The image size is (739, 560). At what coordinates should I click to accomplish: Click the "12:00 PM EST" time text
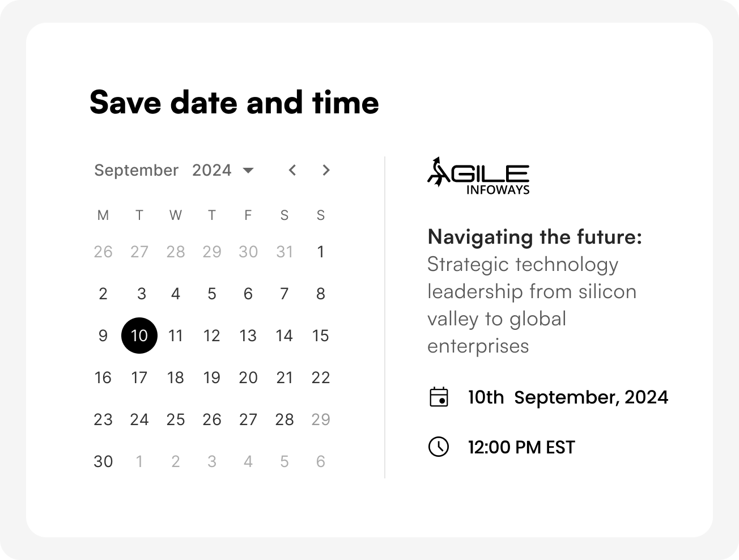521,447
